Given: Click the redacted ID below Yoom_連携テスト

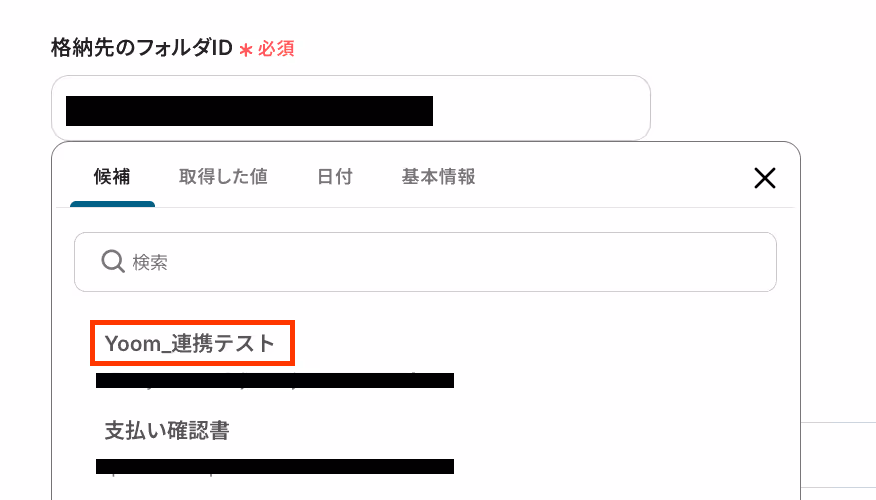Looking at the screenshot, I should [x=275, y=380].
